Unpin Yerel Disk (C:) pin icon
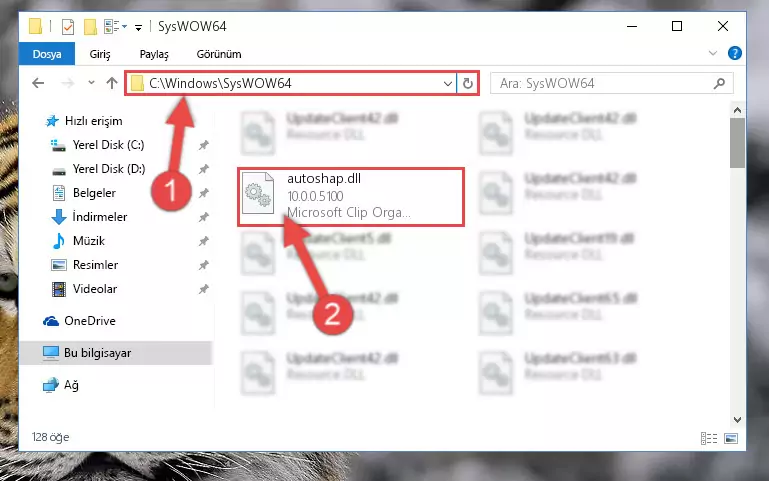 [204, 145]
